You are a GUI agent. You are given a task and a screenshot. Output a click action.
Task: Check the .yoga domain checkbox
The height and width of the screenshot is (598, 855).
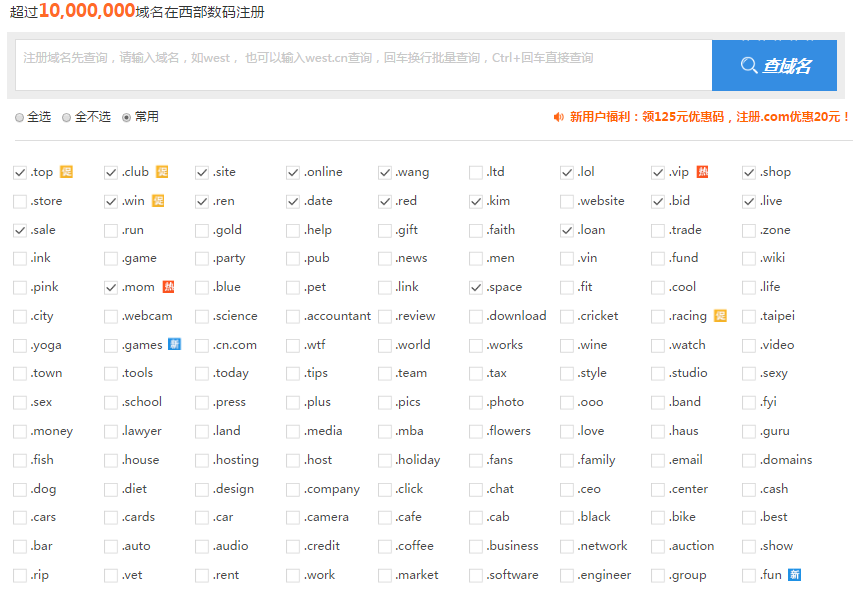click(x=20, y=346)
